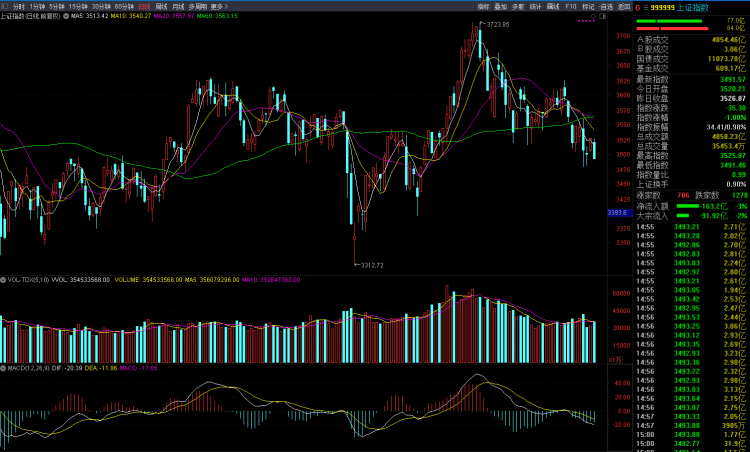Select the 15分钟 period tab
This screenshot has height=452, width=750.
click(x=78, y=7)
